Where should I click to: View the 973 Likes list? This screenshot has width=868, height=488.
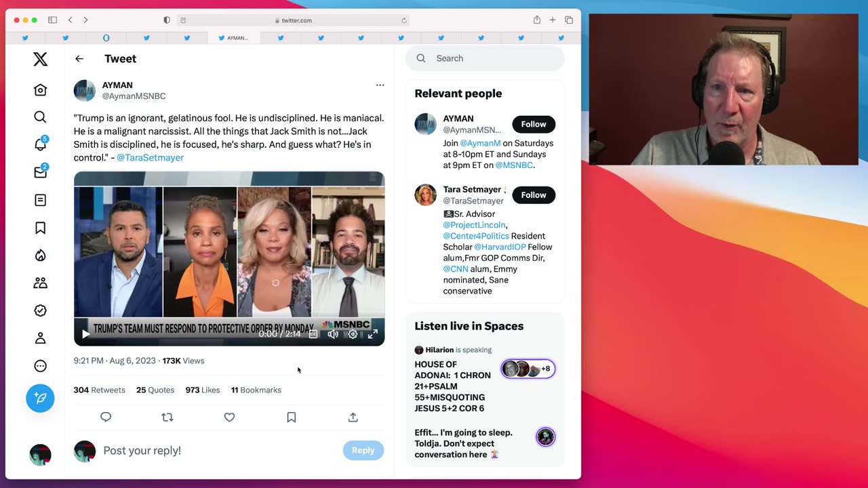pos(203,390)
